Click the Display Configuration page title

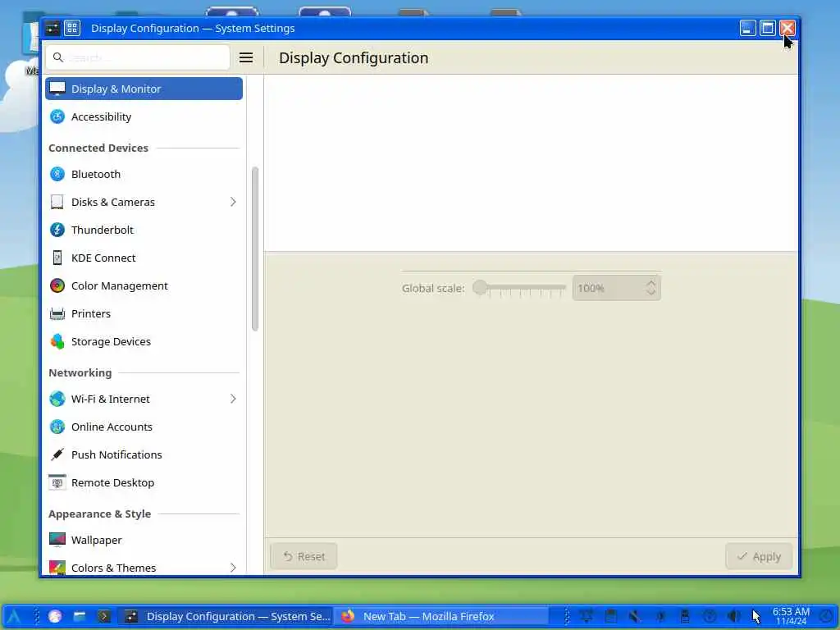pos(354,58)
